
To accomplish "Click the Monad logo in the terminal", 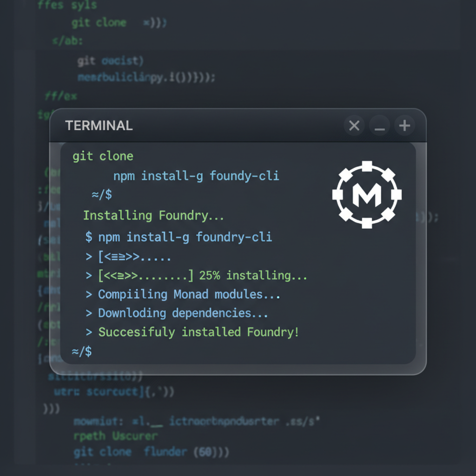I will coord(367,195).
